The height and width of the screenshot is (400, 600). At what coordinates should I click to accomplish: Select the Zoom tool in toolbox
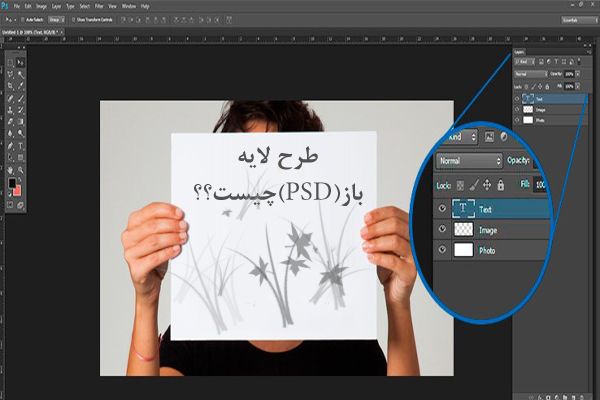[x=21, y=170]
